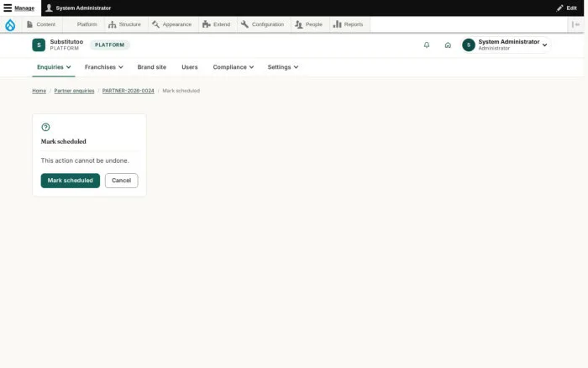Image resolution: width=588 pixels, height=368 pixels.
Task: Go to the Brand site tab
Action: point(152,67)
